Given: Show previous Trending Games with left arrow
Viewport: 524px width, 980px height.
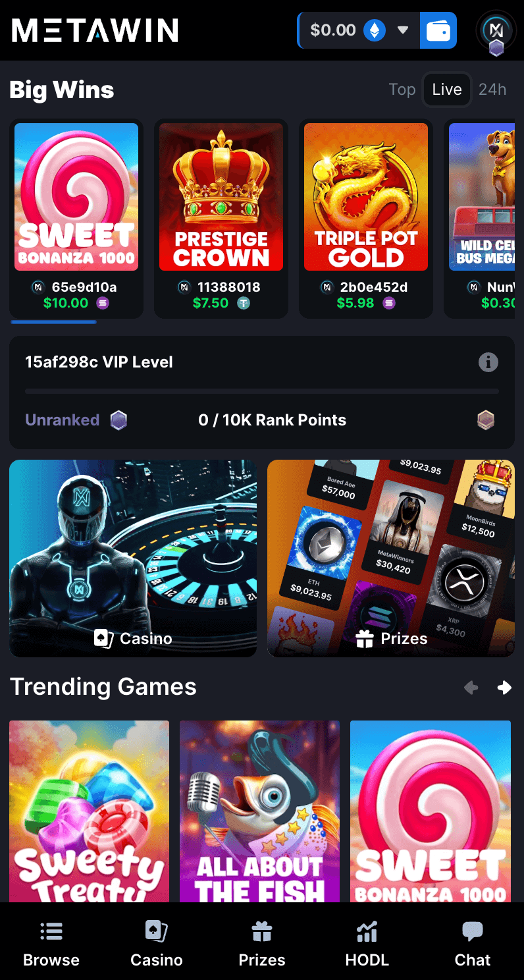Looking at the screenshot, I should pyautogui.click(x=471, y=688).
